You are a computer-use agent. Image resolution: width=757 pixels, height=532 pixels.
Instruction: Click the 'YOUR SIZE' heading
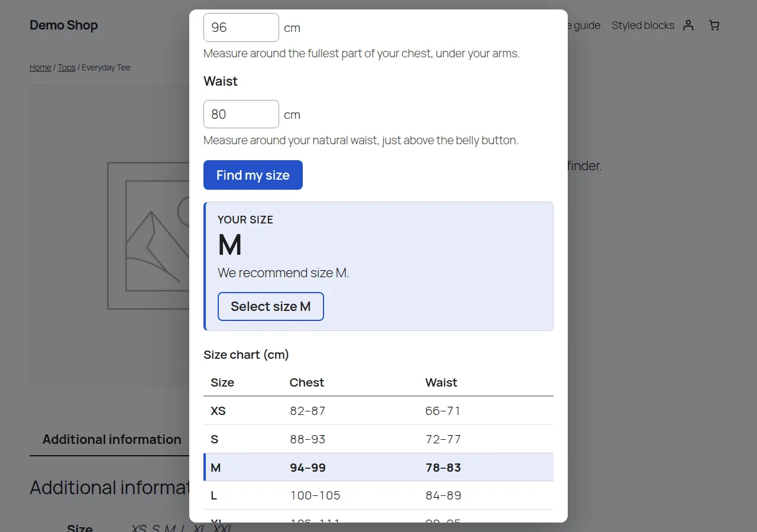pos(245,219)
